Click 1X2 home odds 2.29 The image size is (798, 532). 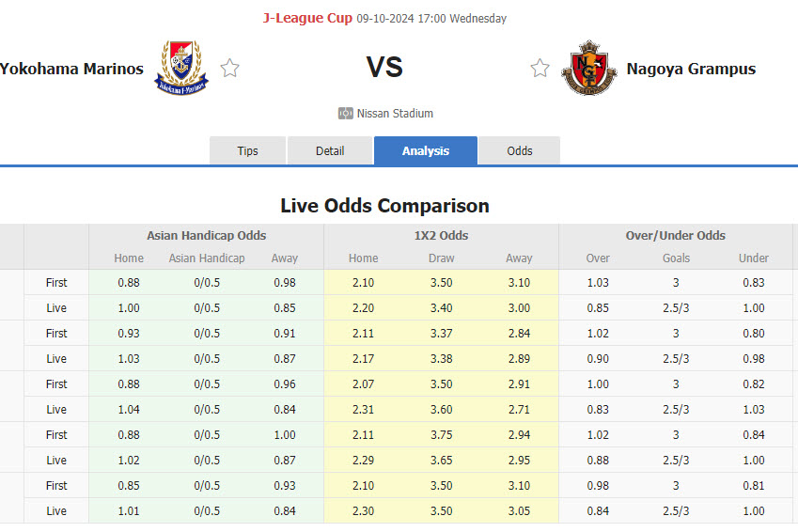tap(364, 461)
